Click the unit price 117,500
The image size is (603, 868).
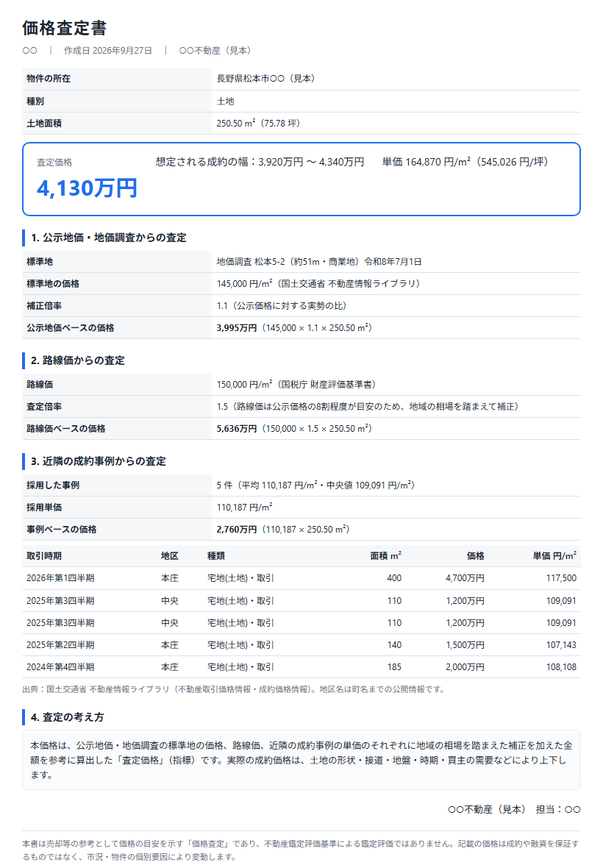coord(562,578)
